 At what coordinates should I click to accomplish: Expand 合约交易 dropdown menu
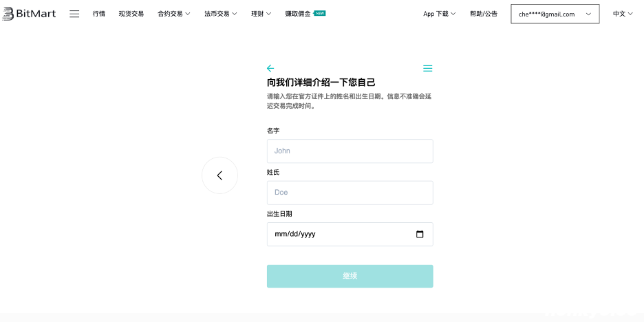[173, 14]
